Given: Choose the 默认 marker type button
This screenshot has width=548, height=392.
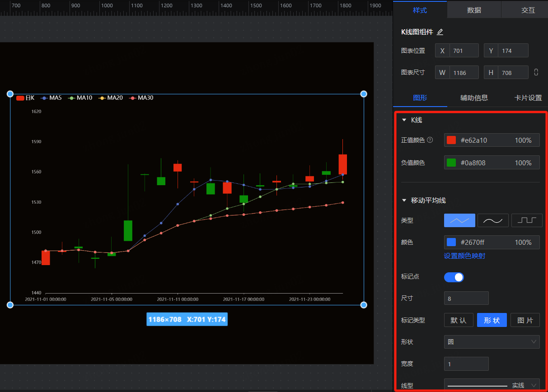Looking at the screenshot, I should point(458,320).
